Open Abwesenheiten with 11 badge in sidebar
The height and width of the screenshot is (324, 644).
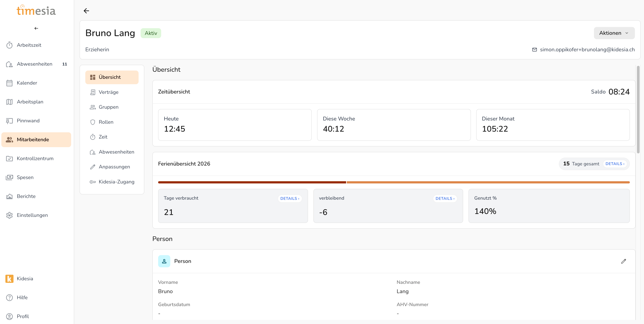point(35,64)
